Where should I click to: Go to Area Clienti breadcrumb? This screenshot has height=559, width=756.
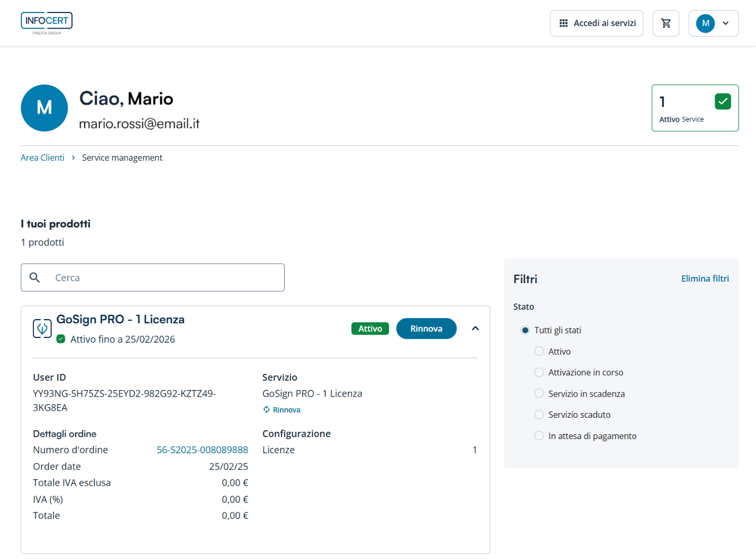[x=43, y=158]
